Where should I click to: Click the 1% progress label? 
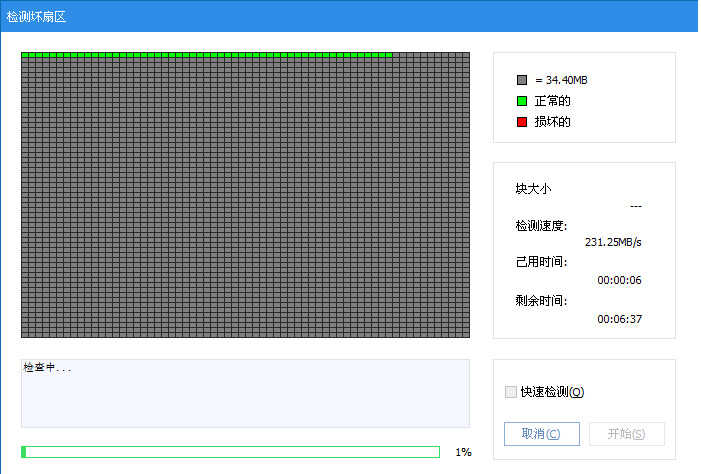[x=463, y=452]
